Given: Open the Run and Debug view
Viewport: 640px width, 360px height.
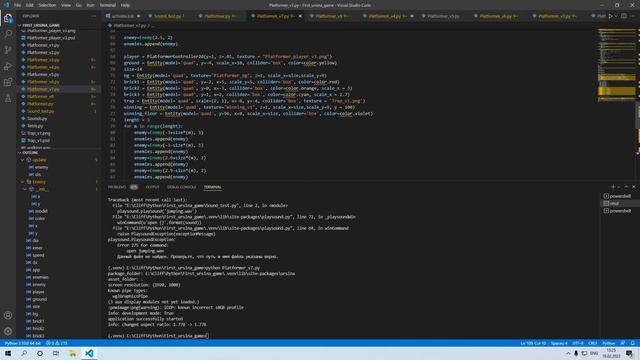Looking at the screenshot, I should (8, 66).
